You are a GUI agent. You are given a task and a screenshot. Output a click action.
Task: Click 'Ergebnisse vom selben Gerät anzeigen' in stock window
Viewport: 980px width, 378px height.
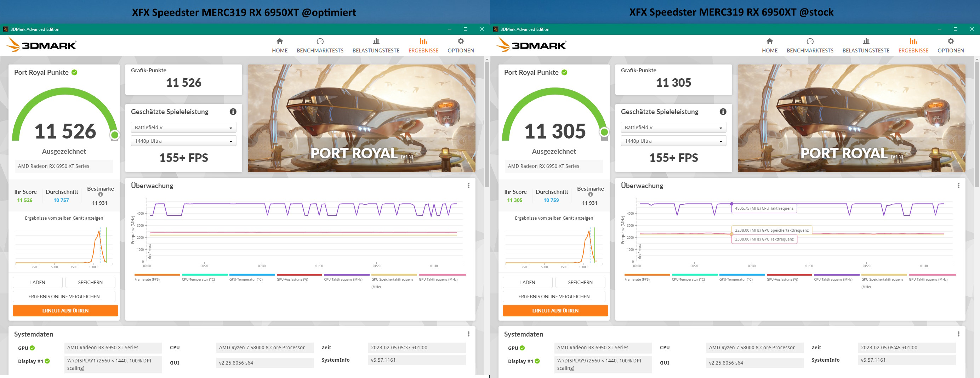coord(554,218)
